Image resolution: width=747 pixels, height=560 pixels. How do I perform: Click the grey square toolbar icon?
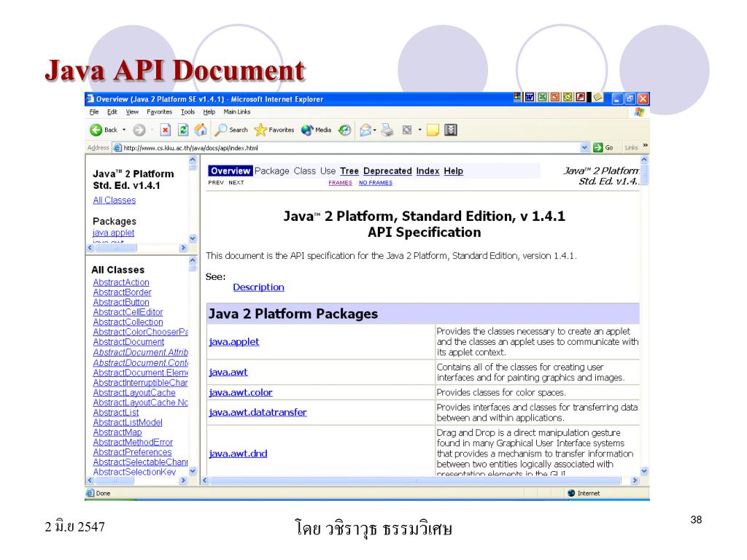pos(407,130)
